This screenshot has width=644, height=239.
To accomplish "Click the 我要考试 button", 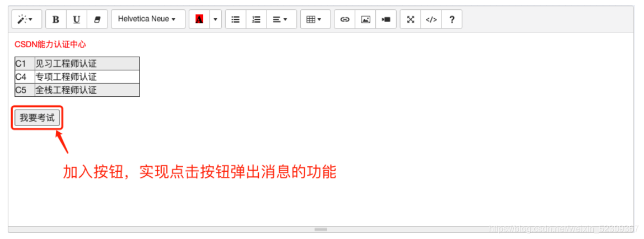I will click(38, 118).
